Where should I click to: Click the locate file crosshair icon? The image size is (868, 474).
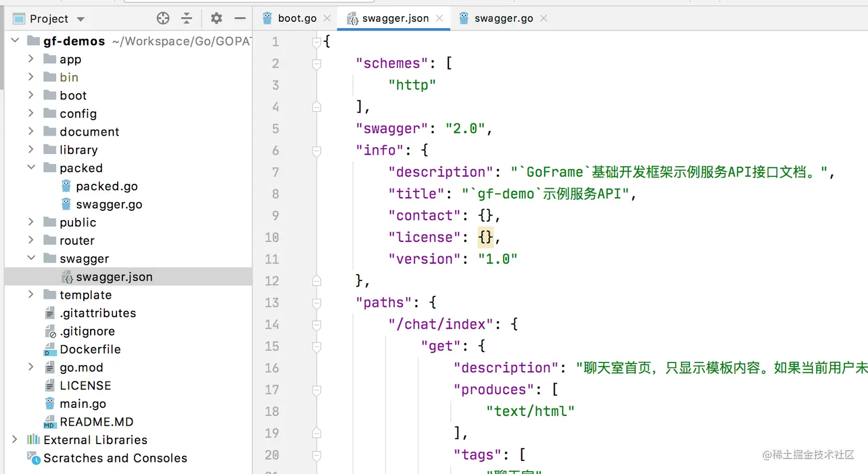click(x=163, y=18)
